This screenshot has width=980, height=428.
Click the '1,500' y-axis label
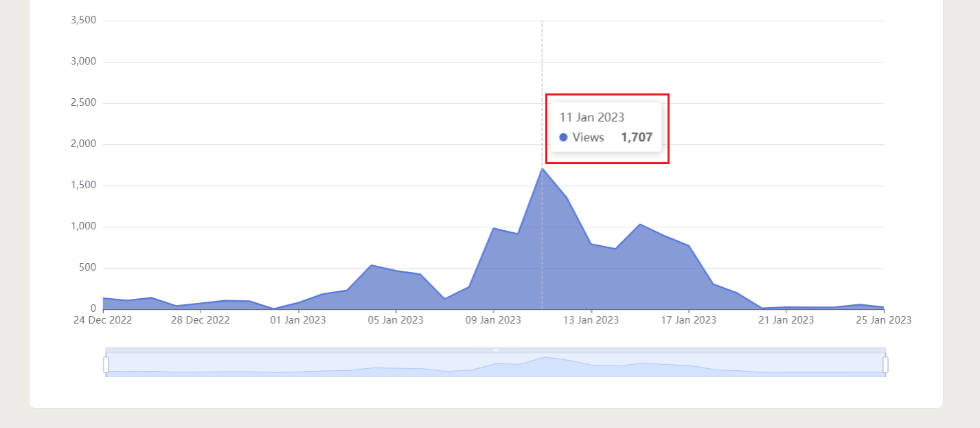pyautogui.click(x=84, y=185)
